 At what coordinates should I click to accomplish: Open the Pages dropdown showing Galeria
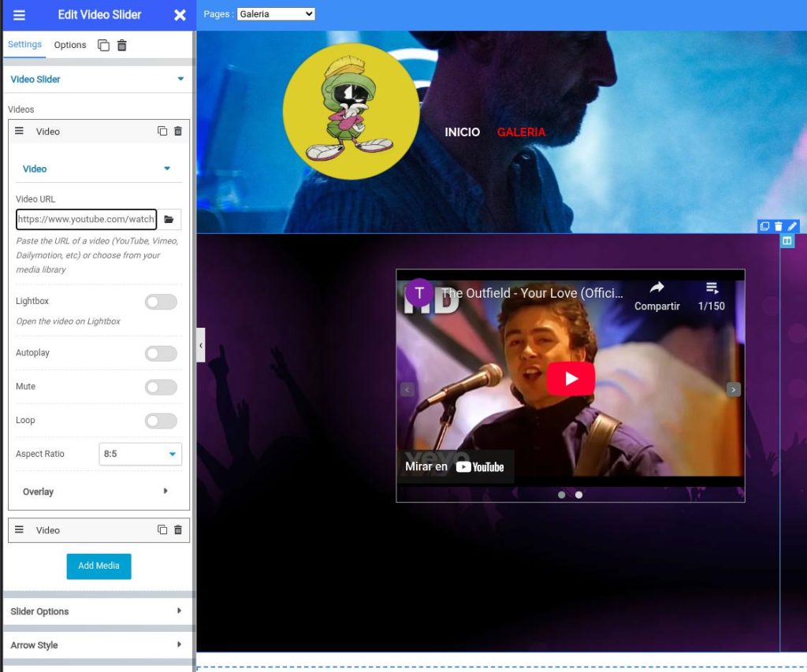pos(275,14)
